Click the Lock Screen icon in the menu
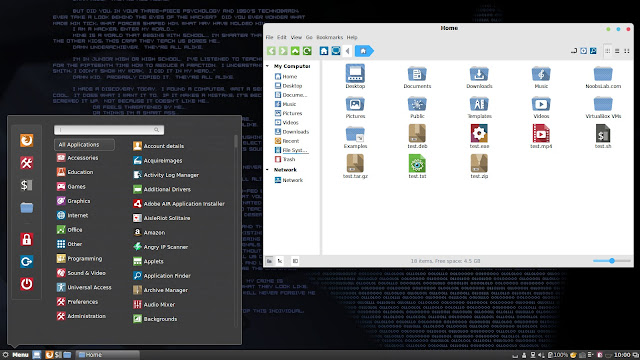The height and width of the screenshot is (360, 640). (27, 239)
